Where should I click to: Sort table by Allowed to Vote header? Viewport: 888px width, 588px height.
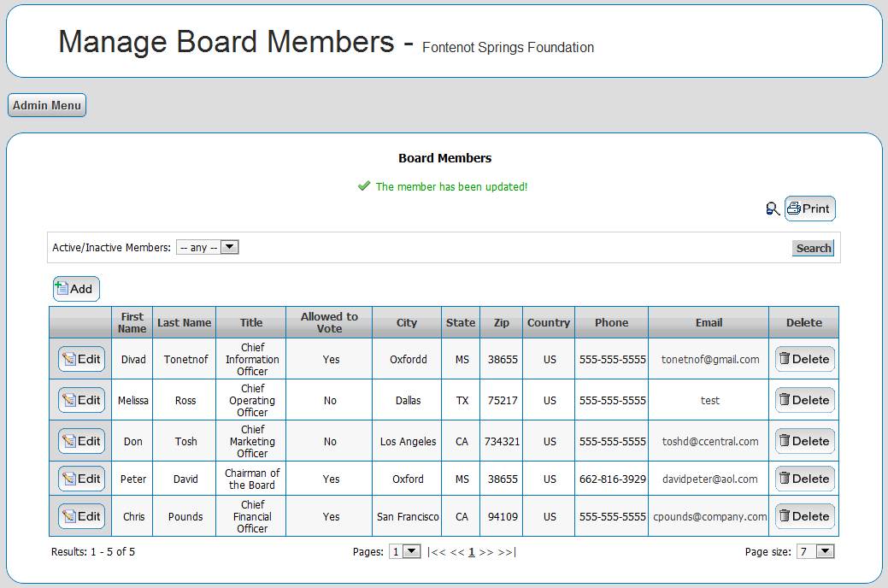329,323
